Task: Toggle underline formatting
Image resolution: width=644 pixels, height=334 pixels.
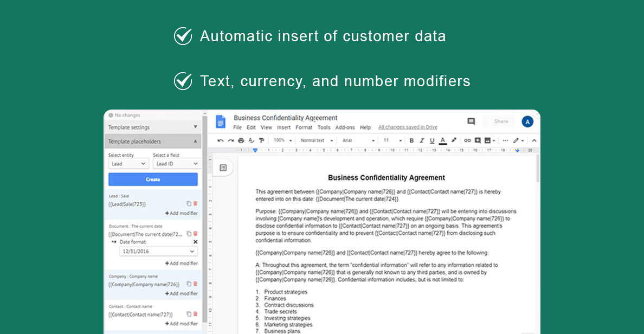Action: click(432, 140)
